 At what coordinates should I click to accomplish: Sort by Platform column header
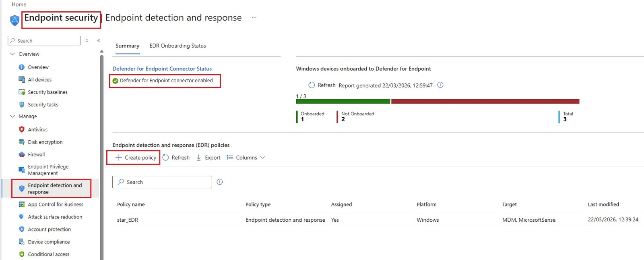pos(426,205)
